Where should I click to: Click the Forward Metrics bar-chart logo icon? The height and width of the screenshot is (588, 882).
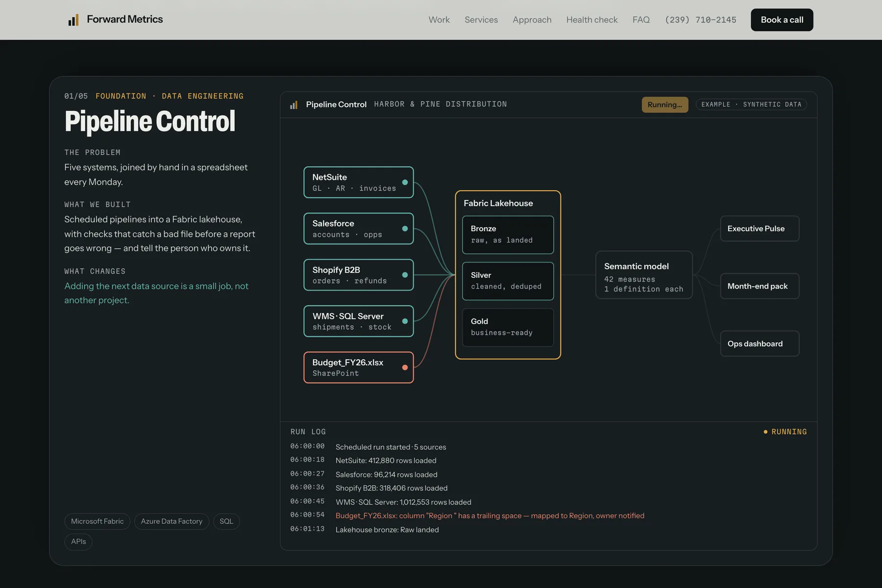pyautogui.click(x=73, y=20)
